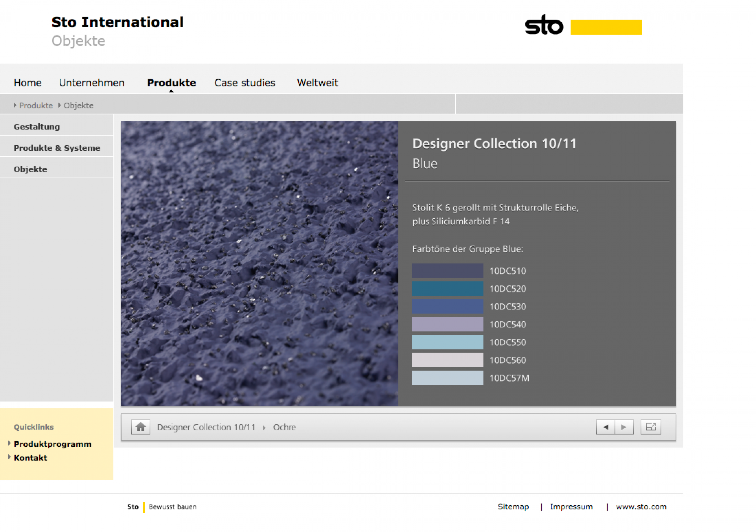Open the Case studies menu item
Viewport: 756px width, 532px height.
click(245, 83)
